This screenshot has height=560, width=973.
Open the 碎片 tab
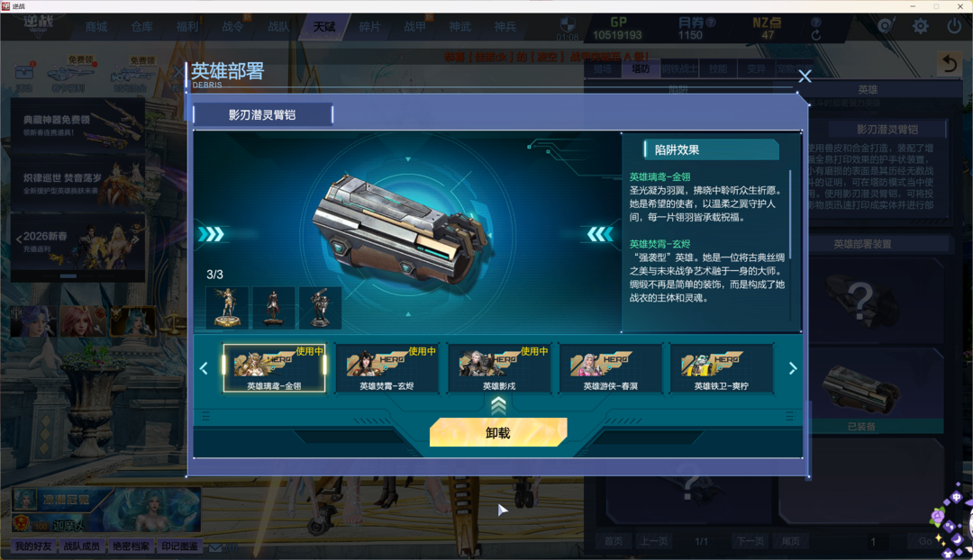click(x=369, y=27)
